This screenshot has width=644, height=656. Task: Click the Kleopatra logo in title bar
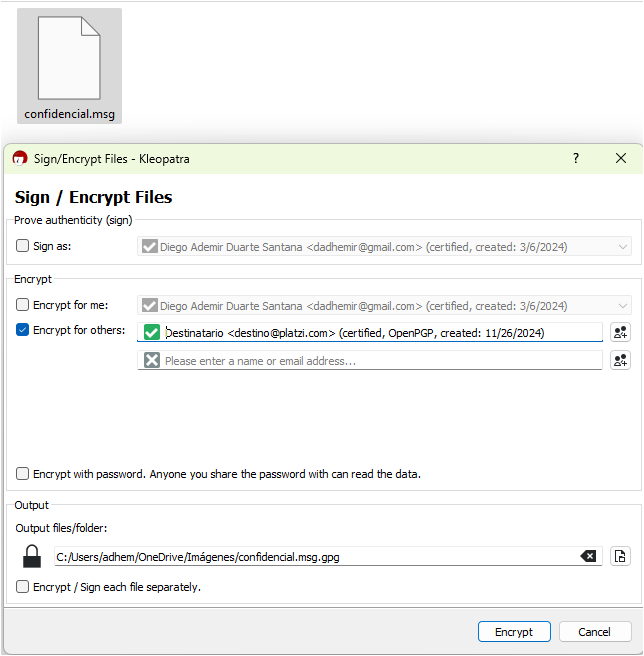coord(19,158)
